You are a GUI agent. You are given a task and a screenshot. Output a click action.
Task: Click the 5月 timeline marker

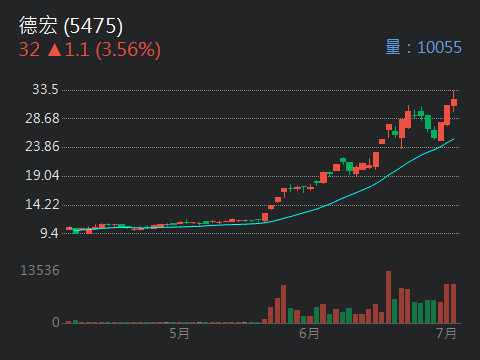tap(179, 333)
